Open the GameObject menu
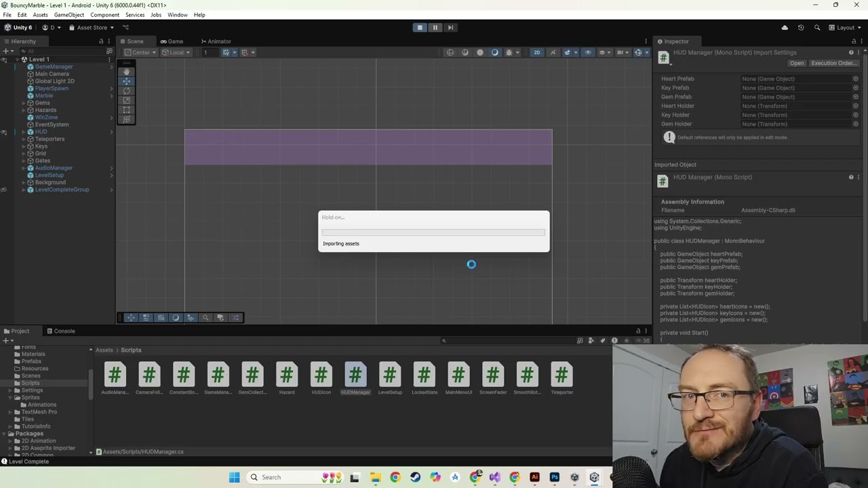This screenshot has height=488, width=868. (x=69, y=14)
